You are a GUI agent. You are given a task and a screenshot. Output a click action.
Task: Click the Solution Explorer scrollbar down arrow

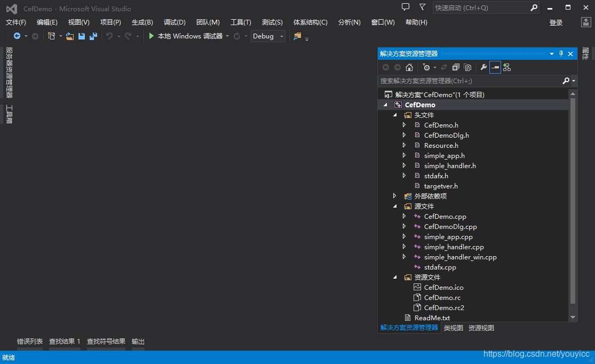pos(573,318)
